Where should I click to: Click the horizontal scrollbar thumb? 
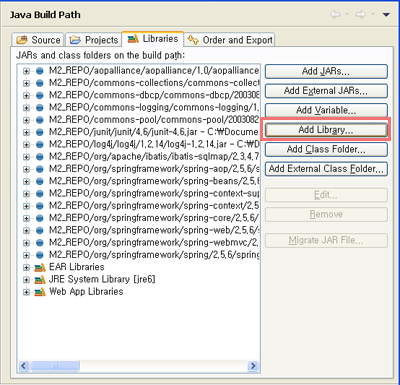55,366
